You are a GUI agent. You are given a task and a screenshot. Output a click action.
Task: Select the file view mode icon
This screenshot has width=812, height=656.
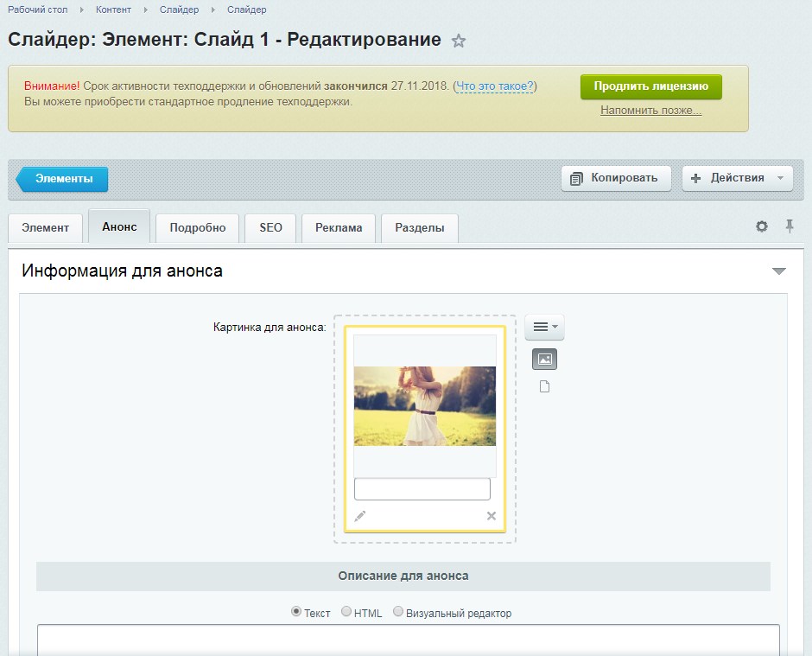pos(544,386)
